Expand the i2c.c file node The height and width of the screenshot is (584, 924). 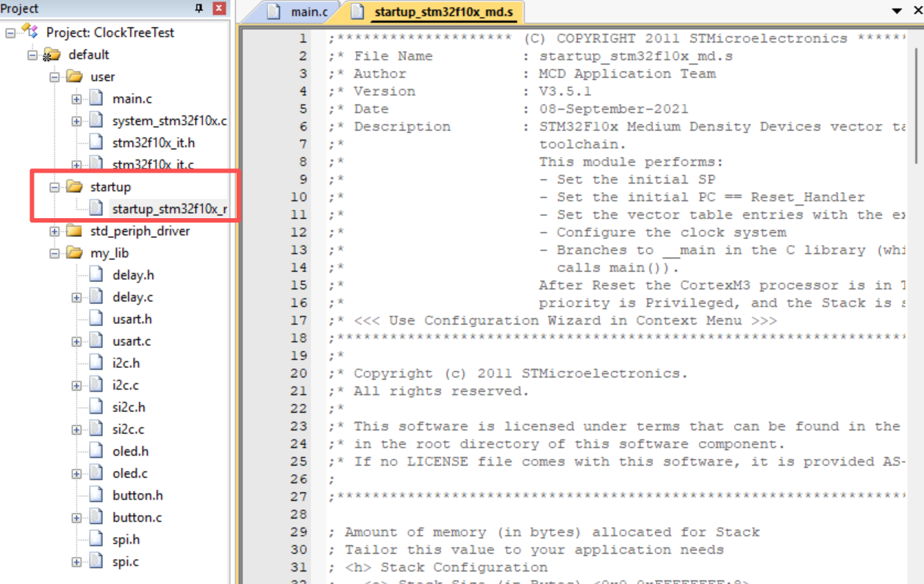76,385
